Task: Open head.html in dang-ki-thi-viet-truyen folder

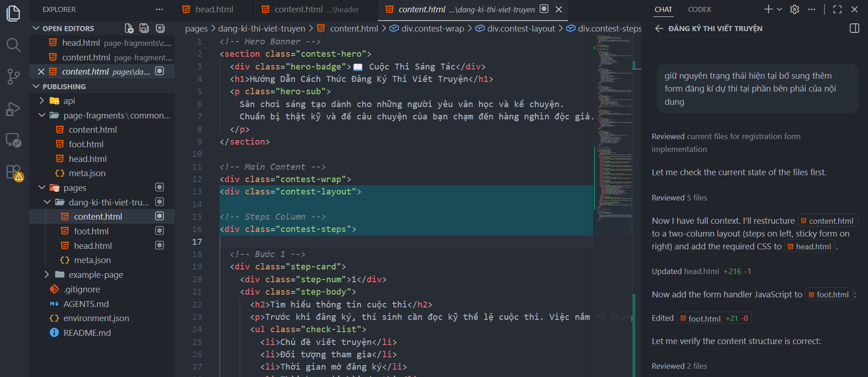Action: click(x=93, y=246)
